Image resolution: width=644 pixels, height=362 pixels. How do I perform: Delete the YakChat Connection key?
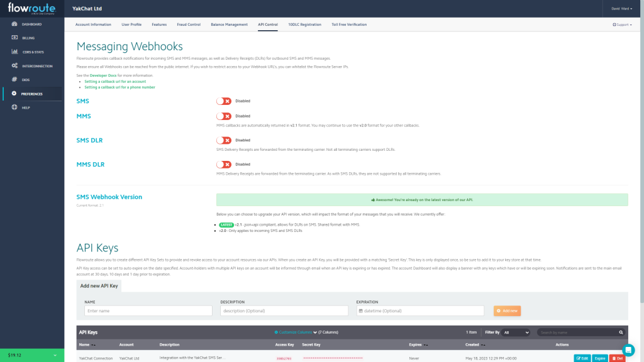(x=618, y=358)
